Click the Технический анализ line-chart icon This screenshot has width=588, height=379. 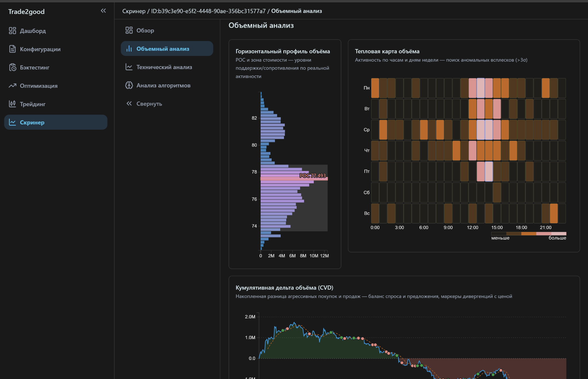129,67
